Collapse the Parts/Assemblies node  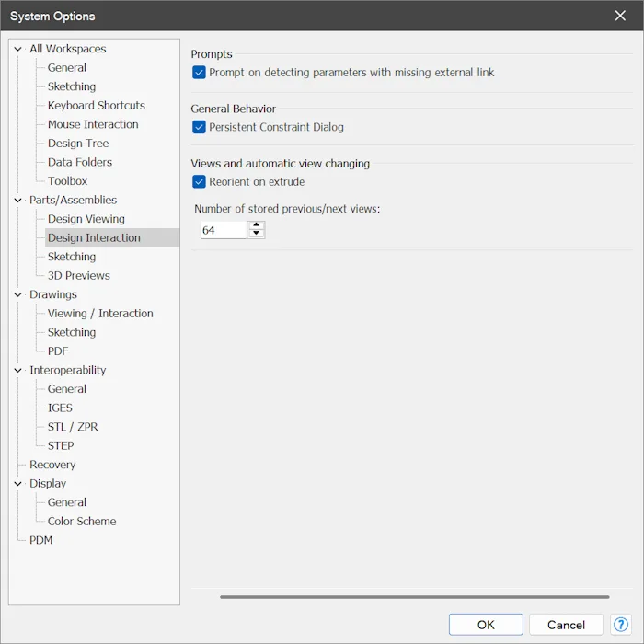[x=17, y=200]
